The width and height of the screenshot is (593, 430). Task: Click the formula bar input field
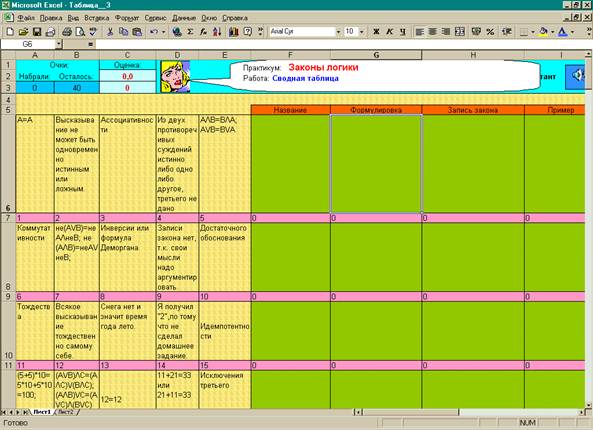pyautogui.click(x=340, y=44)
